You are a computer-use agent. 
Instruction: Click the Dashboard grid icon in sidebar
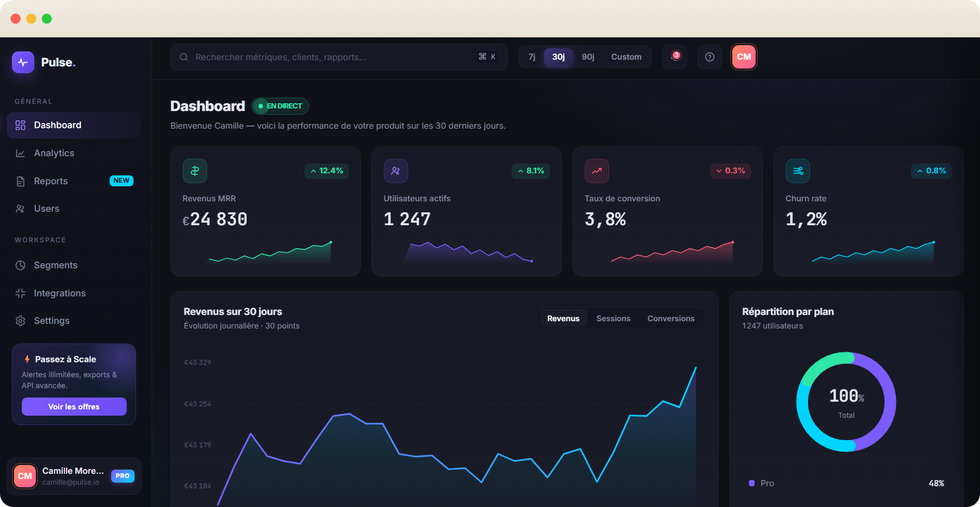(20, 125)
